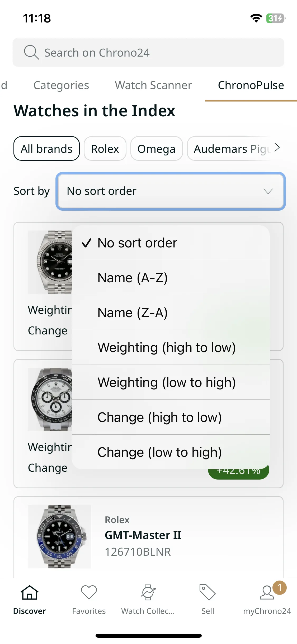The image size is (297, 644).
Task: Open the Discover home icon
Action: pyautogui.click(x=30, y=592)
